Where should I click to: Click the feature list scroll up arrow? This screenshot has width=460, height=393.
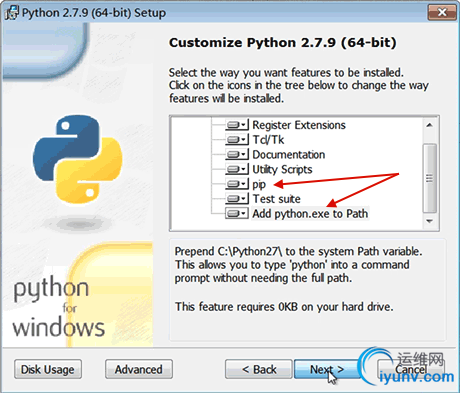[430, 125]
